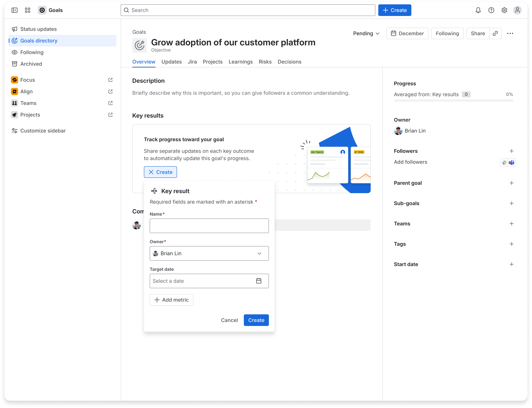This screenshot has width=532, height=408.
Task: Open the calendar icon in Target date field
Action: click(x=259, y=281)
